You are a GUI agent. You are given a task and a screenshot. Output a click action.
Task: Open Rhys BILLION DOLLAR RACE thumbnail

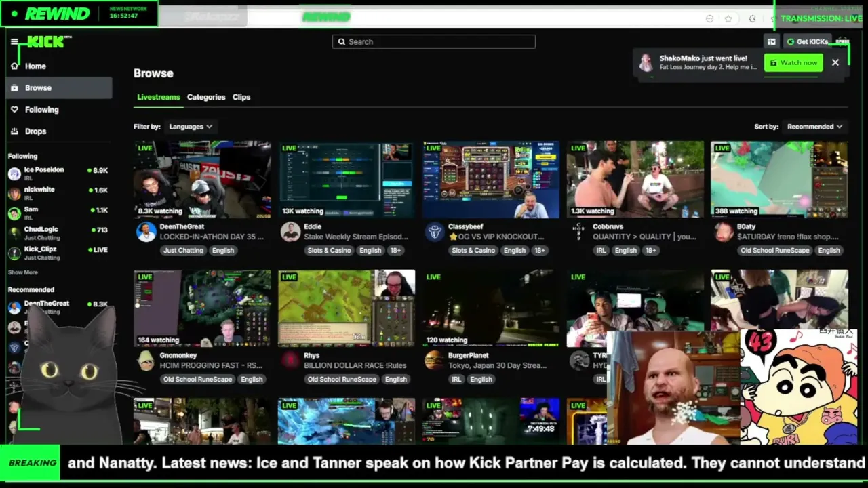click(347, 308)
